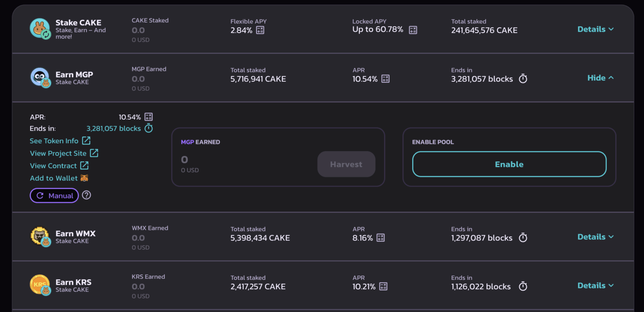Open the KRS APR 10.21% calculator icon
Image resolution: width=644 pixels, height=312 pixels.
pos(383,286)
